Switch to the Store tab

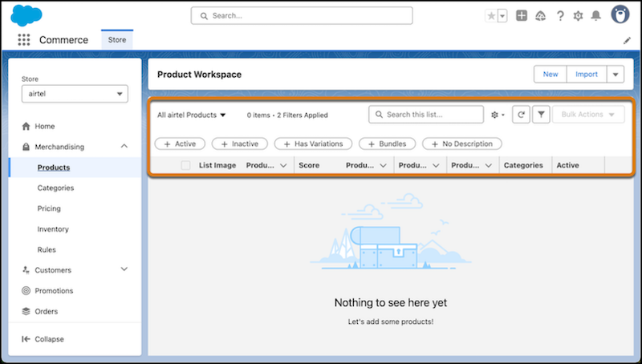coord(117,39)
